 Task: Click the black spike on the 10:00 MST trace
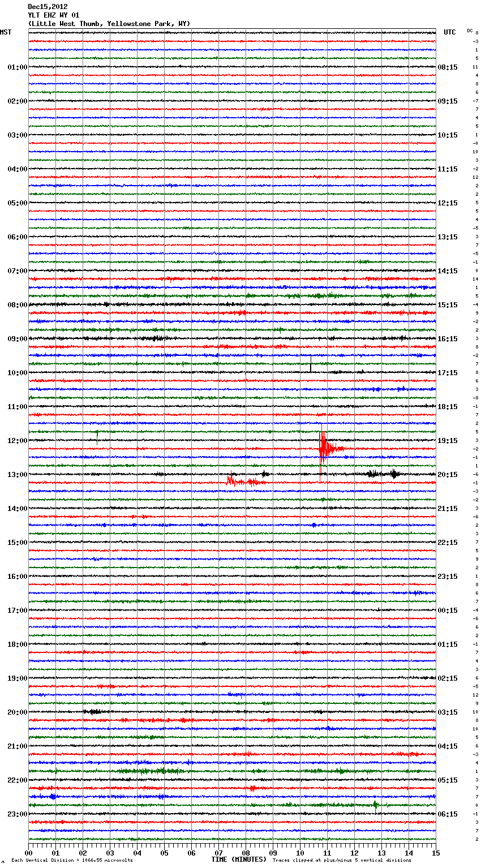click(x=311, y=365)
